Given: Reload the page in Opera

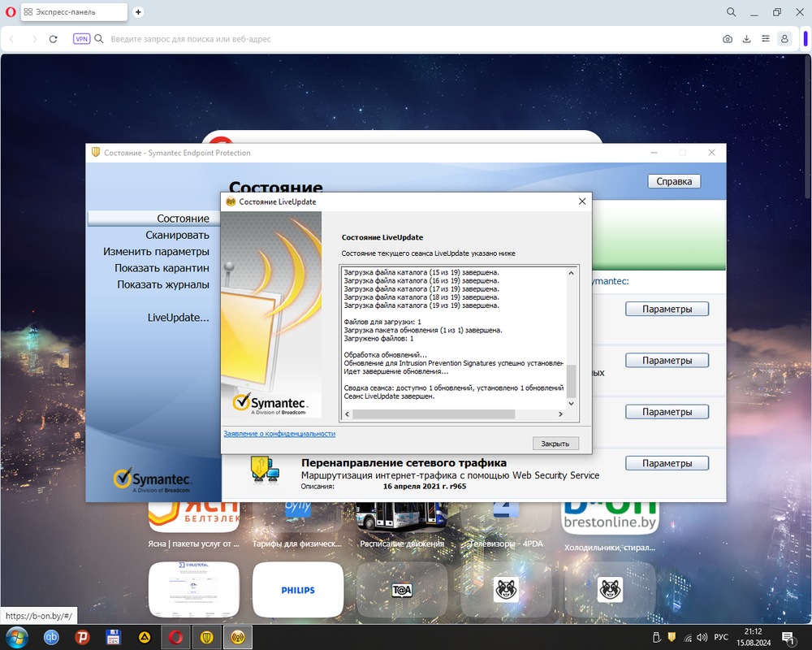Looking at the screenshot, I should (53, 39).
